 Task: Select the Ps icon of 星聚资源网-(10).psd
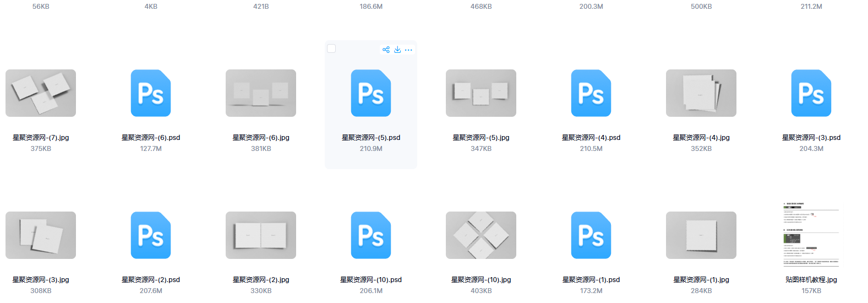(x=371, y=235)
